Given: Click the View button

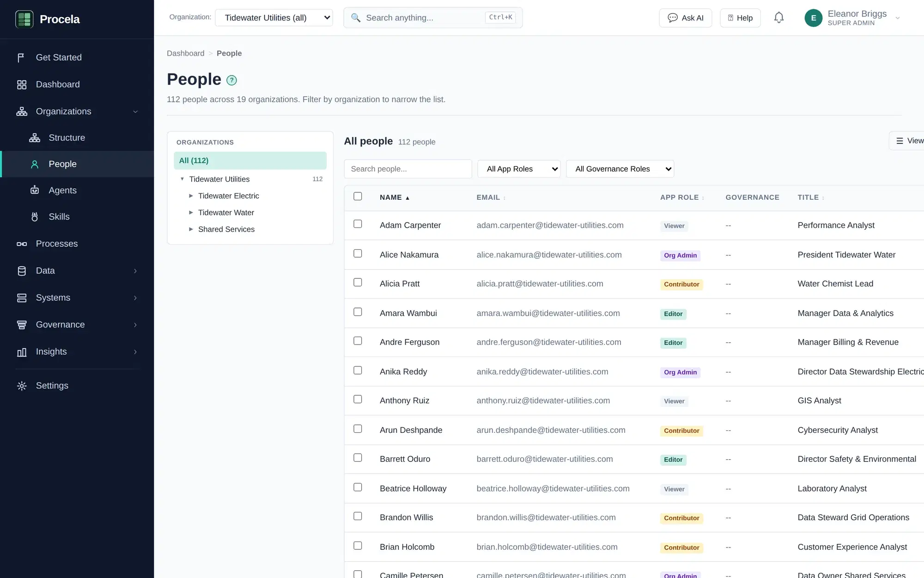Looking at the screenshot, I should click(906, 141).
